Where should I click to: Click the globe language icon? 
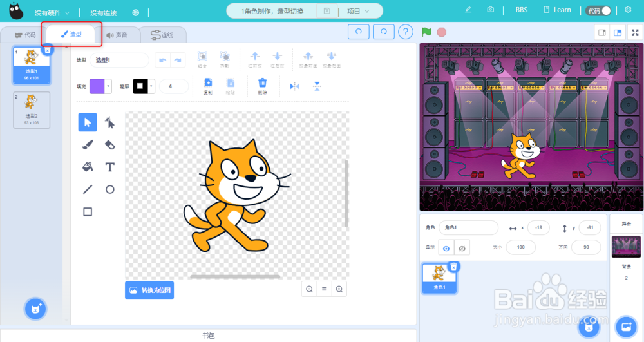click(135, 13)
